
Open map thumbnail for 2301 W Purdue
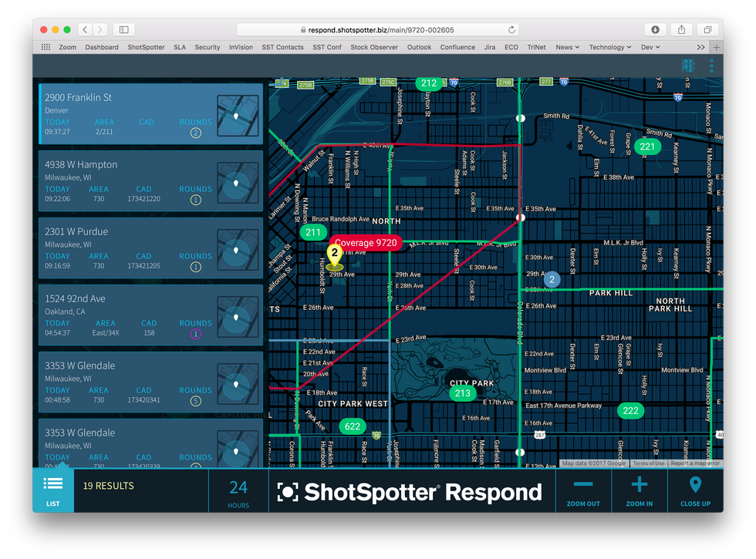click(x=238, y=250)
